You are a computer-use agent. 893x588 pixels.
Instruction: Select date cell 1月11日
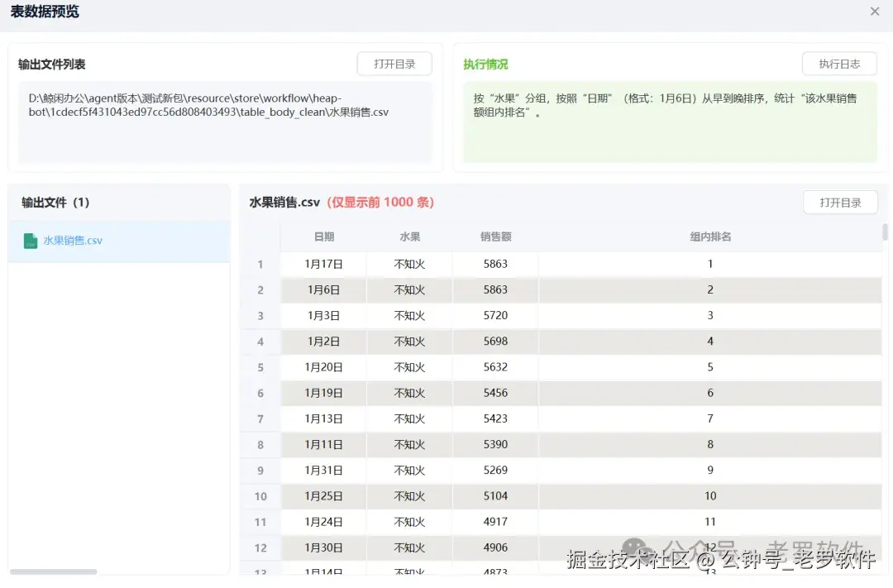pyautogui.click(x=323, y=444)
